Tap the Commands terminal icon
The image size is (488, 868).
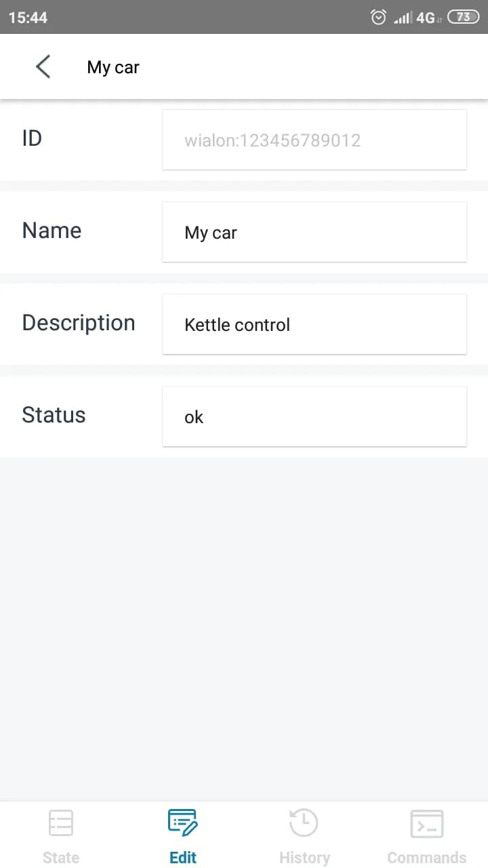[427, 823]
